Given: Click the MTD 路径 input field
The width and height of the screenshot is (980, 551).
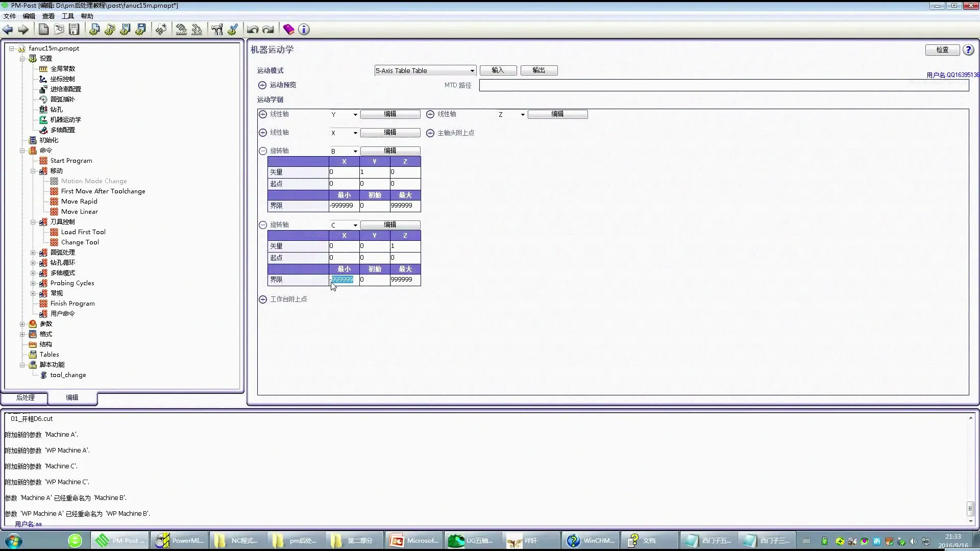Looking at the screenshot, I should coord(723,86).
